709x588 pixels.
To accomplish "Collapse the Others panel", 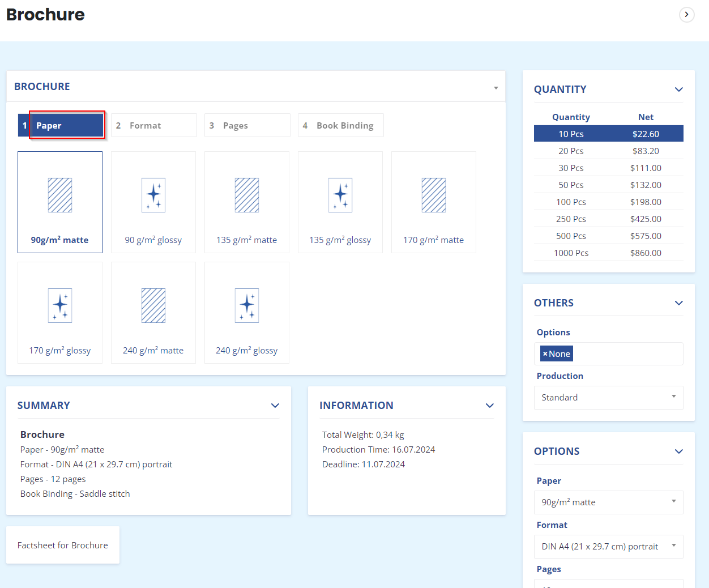I will pyautogui.click(x=679, y=303).
